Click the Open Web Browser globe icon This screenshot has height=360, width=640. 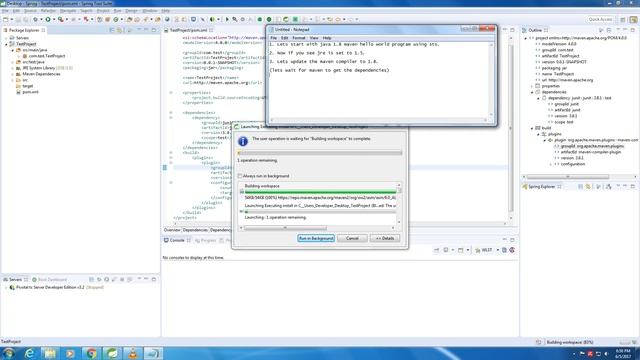click(167, 19)
